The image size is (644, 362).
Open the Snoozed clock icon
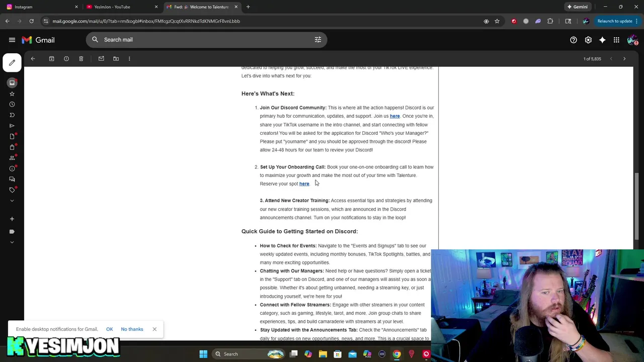point(12,104)
